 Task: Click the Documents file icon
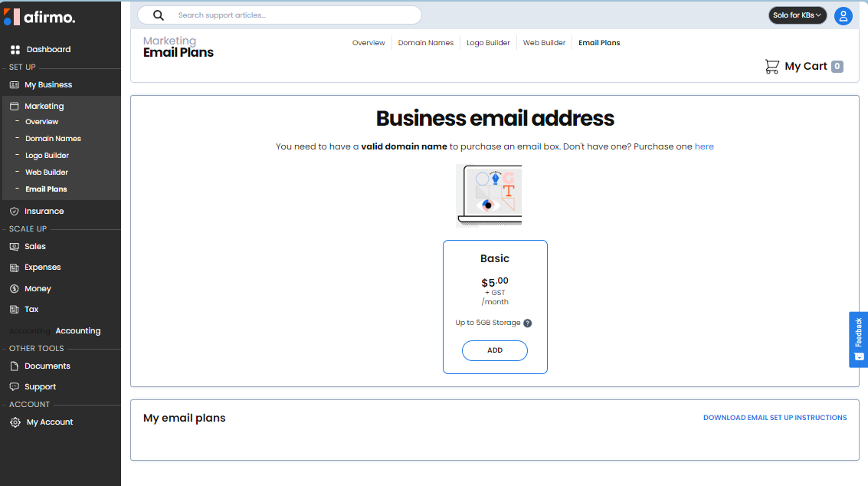[15, 366]
